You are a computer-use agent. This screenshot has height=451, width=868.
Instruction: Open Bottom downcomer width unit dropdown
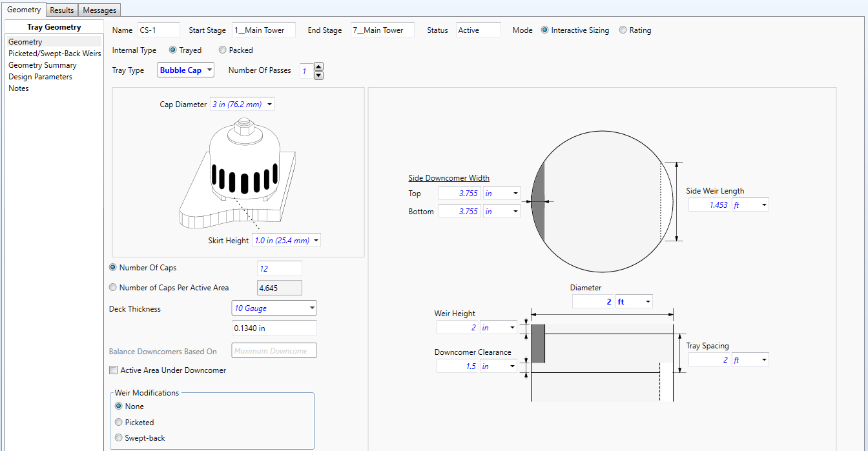(502, 211)
